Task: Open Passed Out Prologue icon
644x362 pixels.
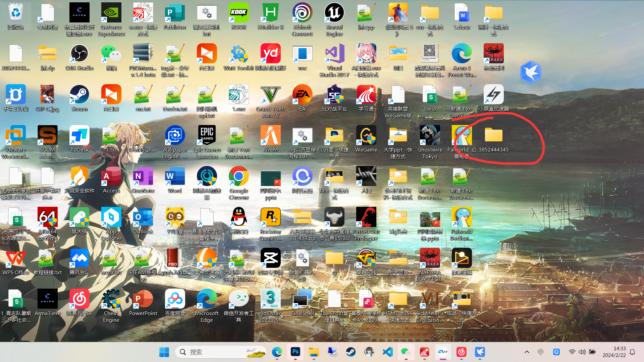Action: (x=366, y=224)
